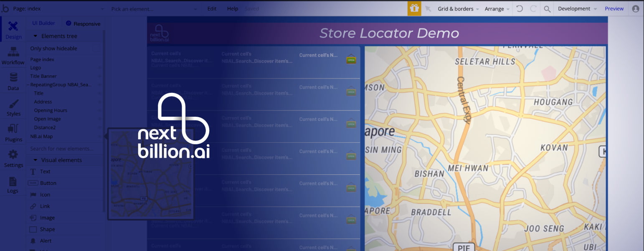644x251 pixels.
Task: Toggle visibility of the Opening Hours element
Action: (99, 110)
